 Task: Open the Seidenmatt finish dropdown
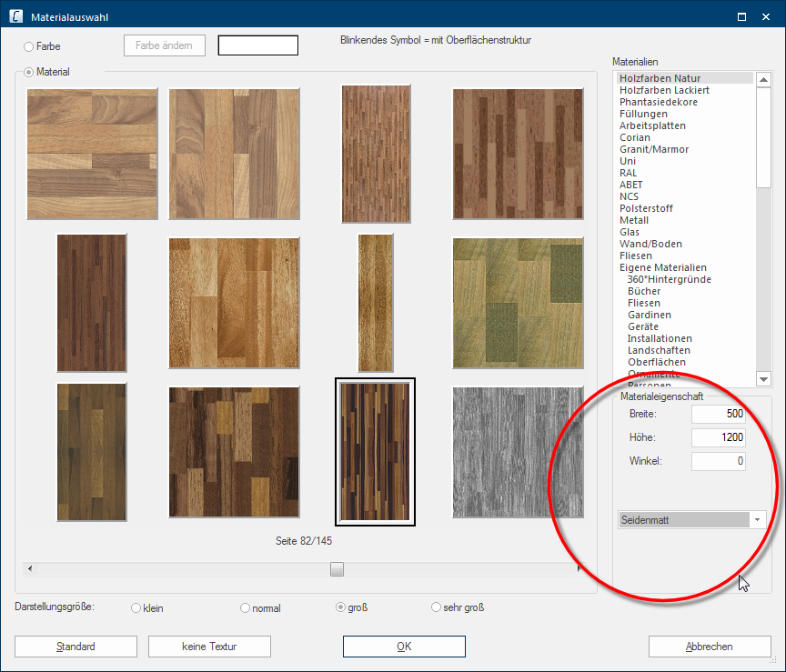click(757, 520)
